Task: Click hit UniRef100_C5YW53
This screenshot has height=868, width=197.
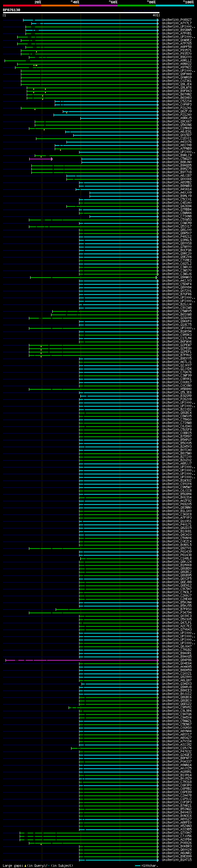Action: [x=176, y=220]
